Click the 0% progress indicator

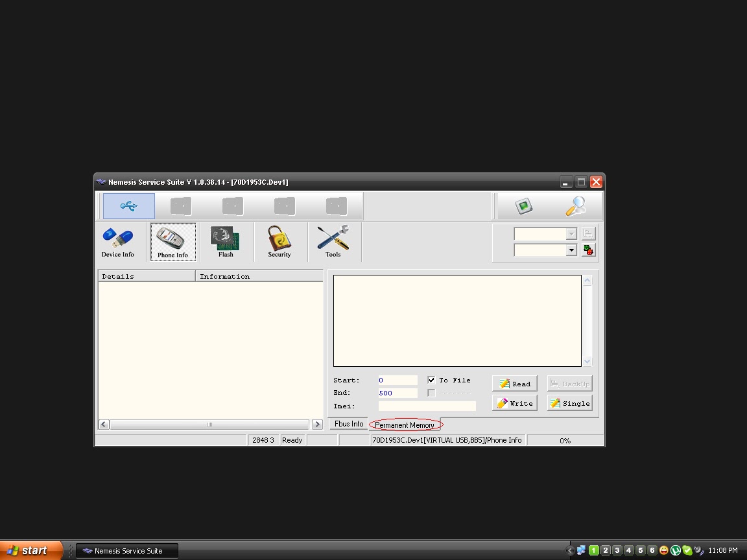565,441
